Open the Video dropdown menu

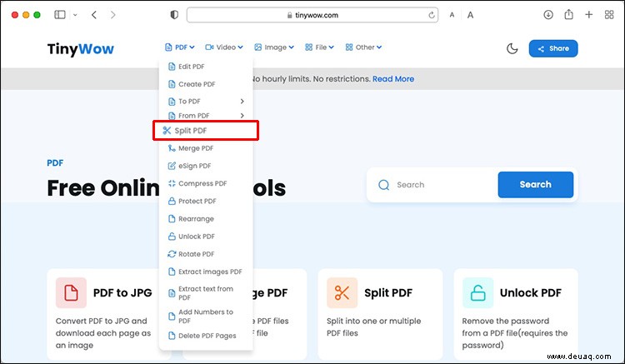(x=224, y=47)
